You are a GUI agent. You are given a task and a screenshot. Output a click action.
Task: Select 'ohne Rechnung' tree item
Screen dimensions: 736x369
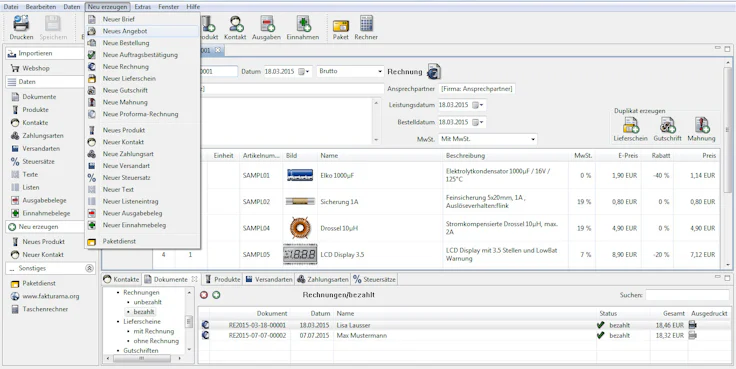click(156, 341)
